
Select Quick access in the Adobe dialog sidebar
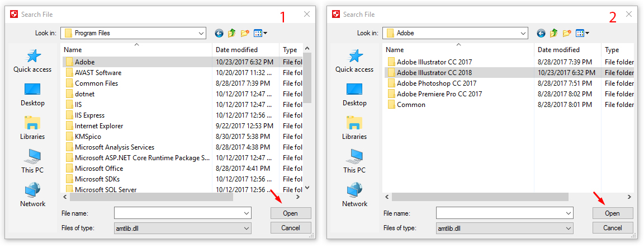(354, 61)
